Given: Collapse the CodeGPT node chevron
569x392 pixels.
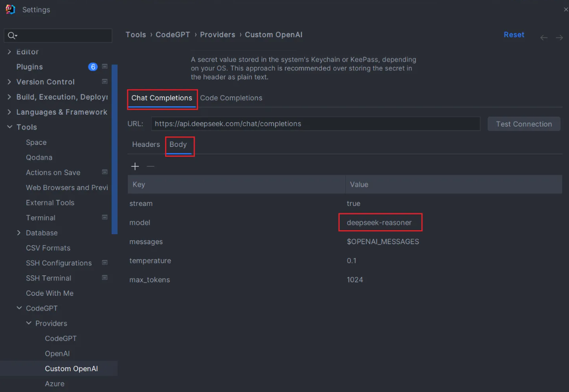Looking at the screenshot, I should tap(19, 308).
